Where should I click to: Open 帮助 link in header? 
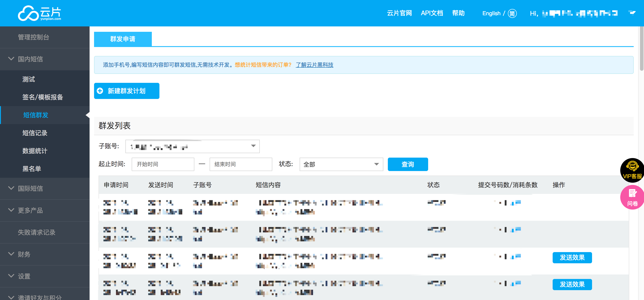tap(458, 13)
